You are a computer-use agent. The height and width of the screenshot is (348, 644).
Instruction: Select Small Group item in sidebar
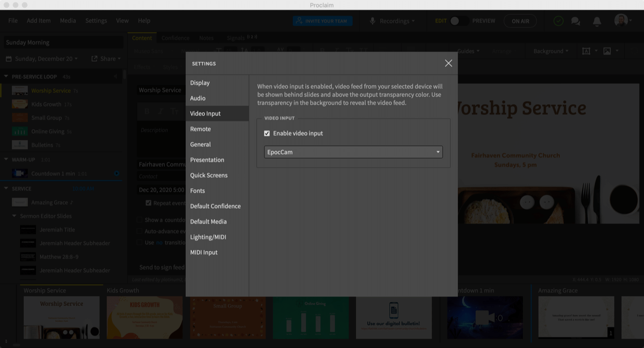point(62,118)
